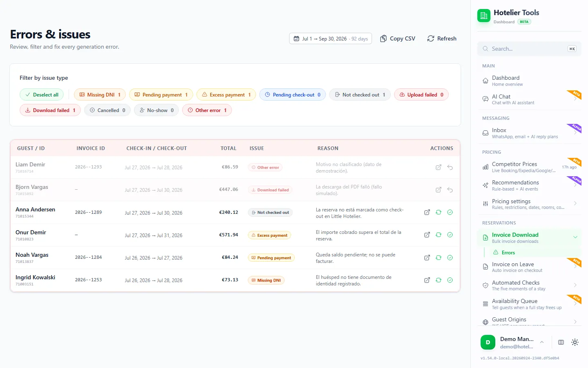Expand the Demo Manager account menu chevron
588x368 pixels.
click(x=542, y=342)
